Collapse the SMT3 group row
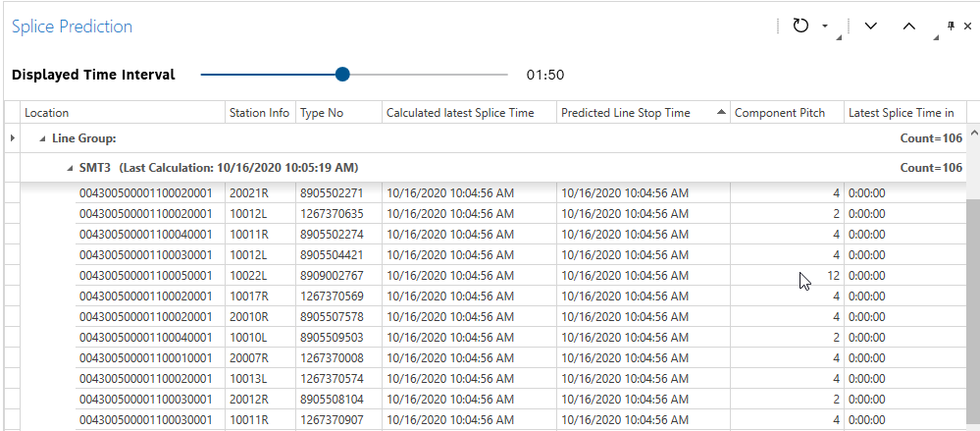Image resolution: width=980 pixels, height=431 pixels. tap(70, 168)
